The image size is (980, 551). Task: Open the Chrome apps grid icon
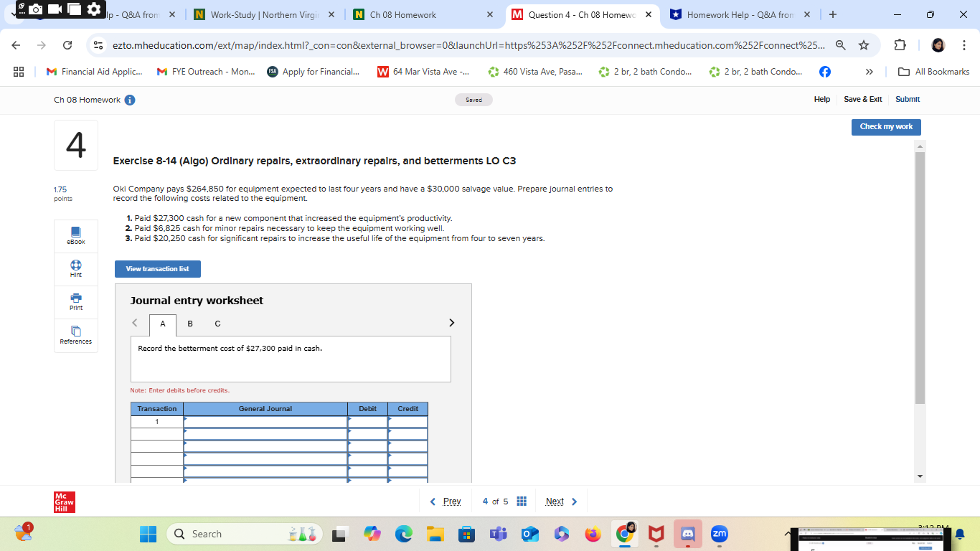click(19, 72)
